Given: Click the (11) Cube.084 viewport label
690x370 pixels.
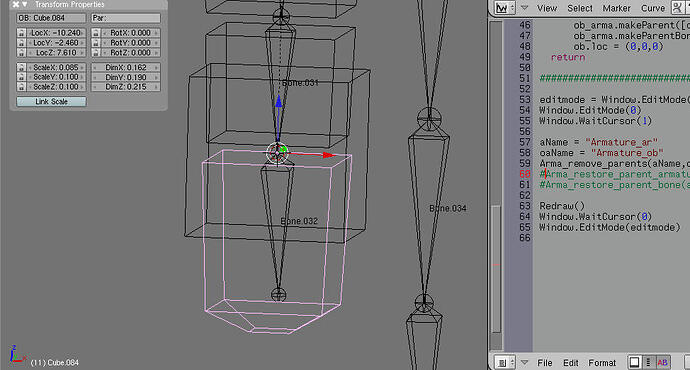Looking at the screenshot, I should [55, 363].
